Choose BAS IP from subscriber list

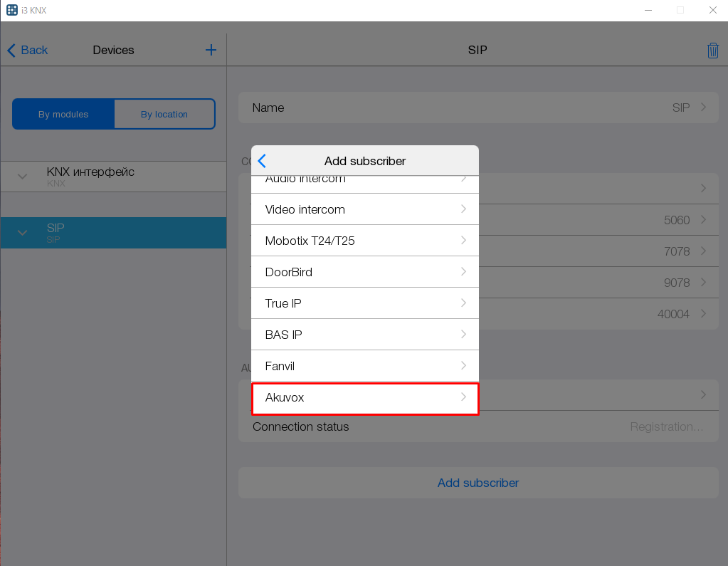(x=364, y=335)
